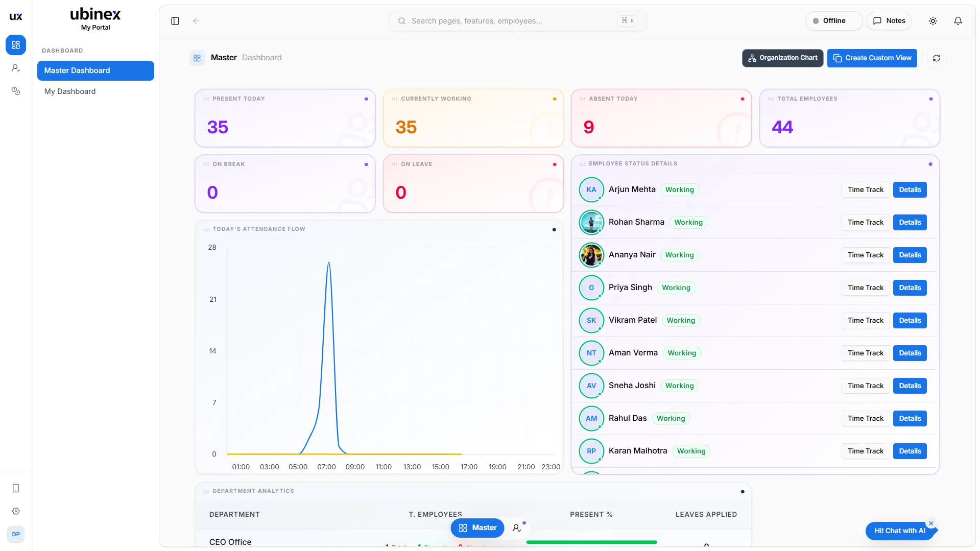This screenshot has width=980, height=551.
Task: Click the On Break card
Action: tap(285, 184)
